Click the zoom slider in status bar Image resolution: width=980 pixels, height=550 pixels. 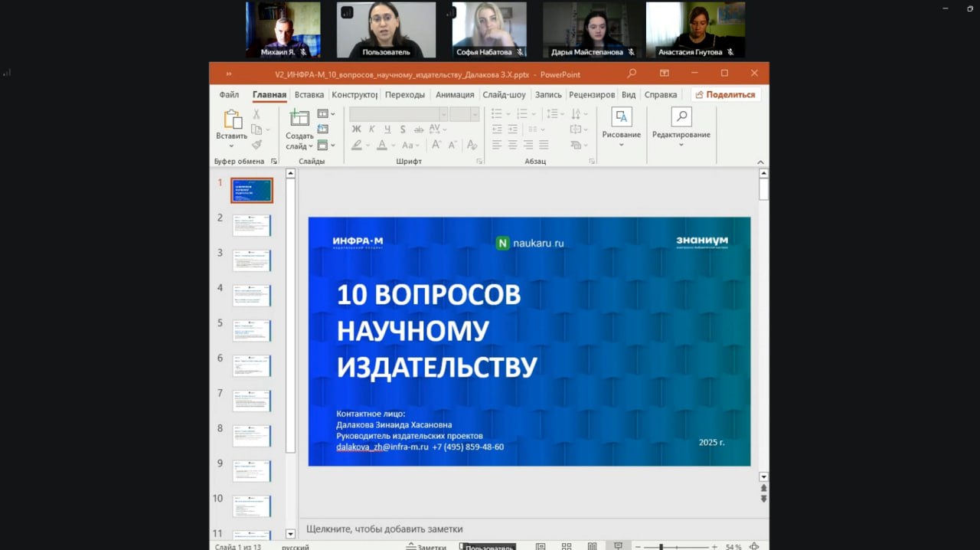[678, 547]
